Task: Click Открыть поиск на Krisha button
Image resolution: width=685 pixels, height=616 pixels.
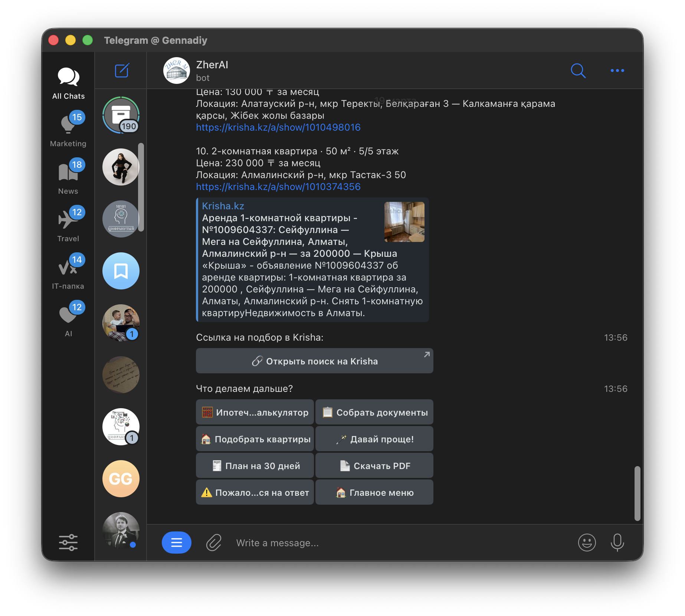Action: [315, 361]
